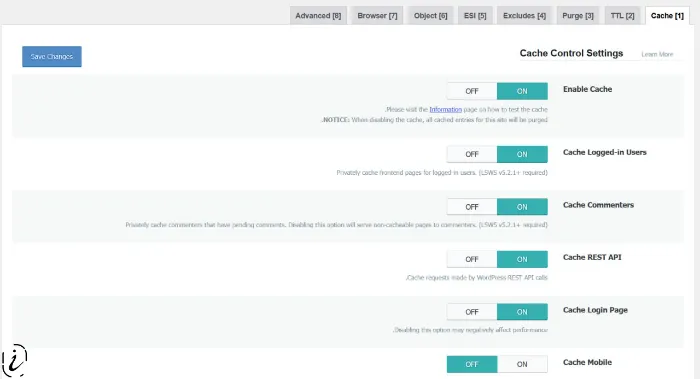Screen dimensions: 700x379
Task: Open the Purge [3] tab
Action: point(578,16)
